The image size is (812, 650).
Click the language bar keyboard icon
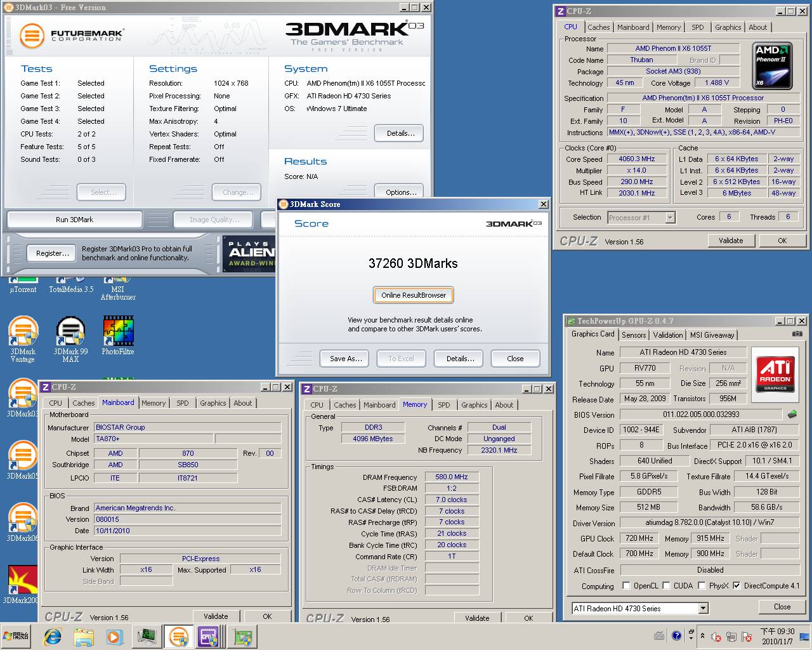660,635
